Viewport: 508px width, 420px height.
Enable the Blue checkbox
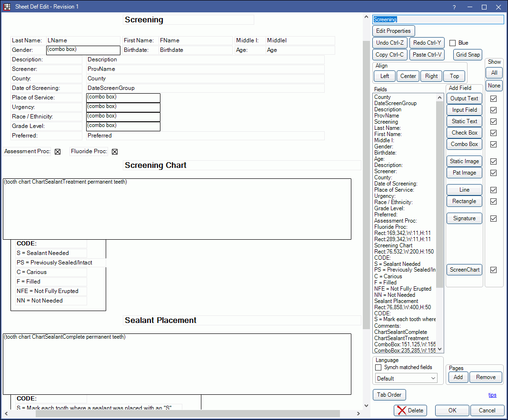point(453,43)
